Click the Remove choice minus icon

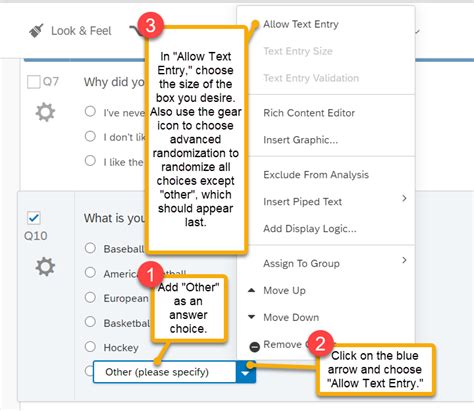[x=254, y=347]
